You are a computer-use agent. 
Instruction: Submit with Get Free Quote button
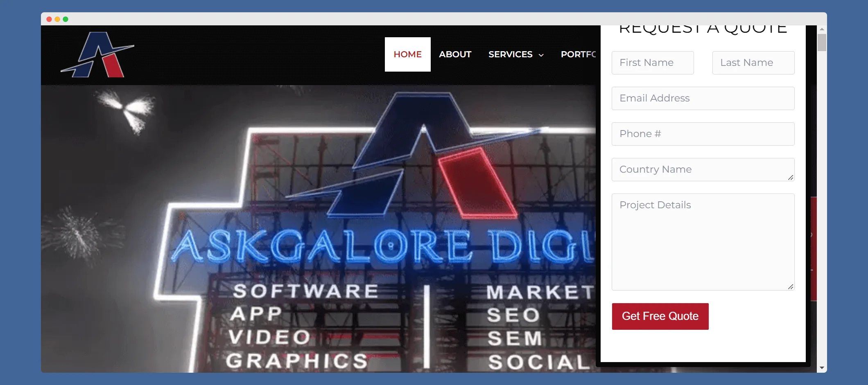pos(660,316)
